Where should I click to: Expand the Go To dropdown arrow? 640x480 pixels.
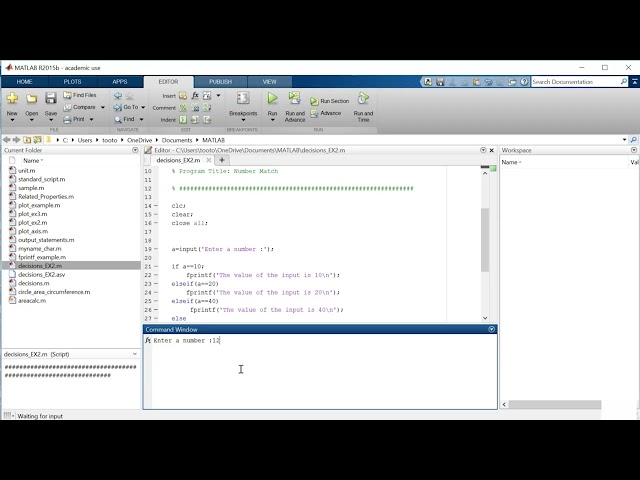tap(143, 107)
